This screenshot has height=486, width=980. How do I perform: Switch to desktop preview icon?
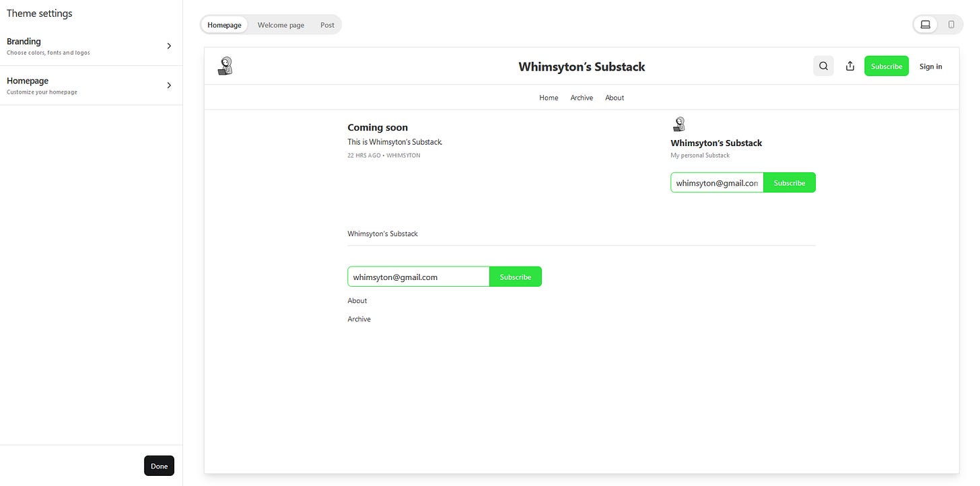coord(925,25)
